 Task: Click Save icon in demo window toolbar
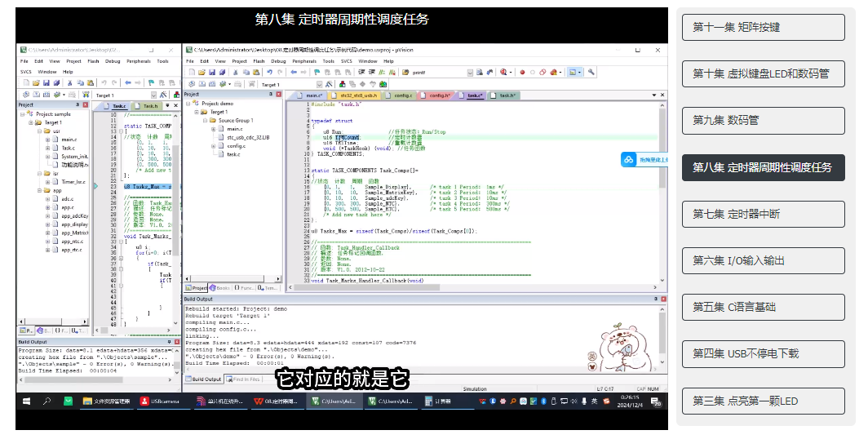pyautogui.click(x=212, y=72)
